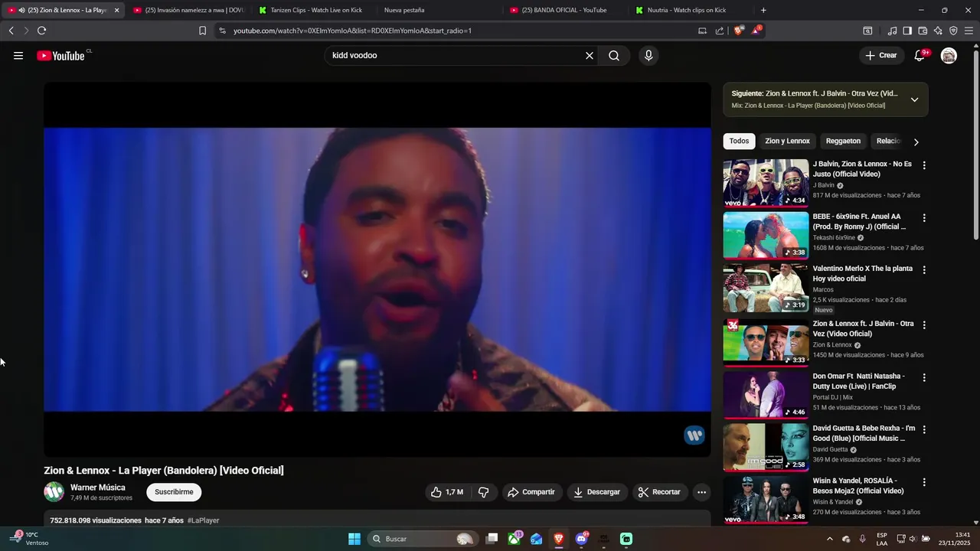
Task: Click the Compartir button
Action: coord(531,492)
